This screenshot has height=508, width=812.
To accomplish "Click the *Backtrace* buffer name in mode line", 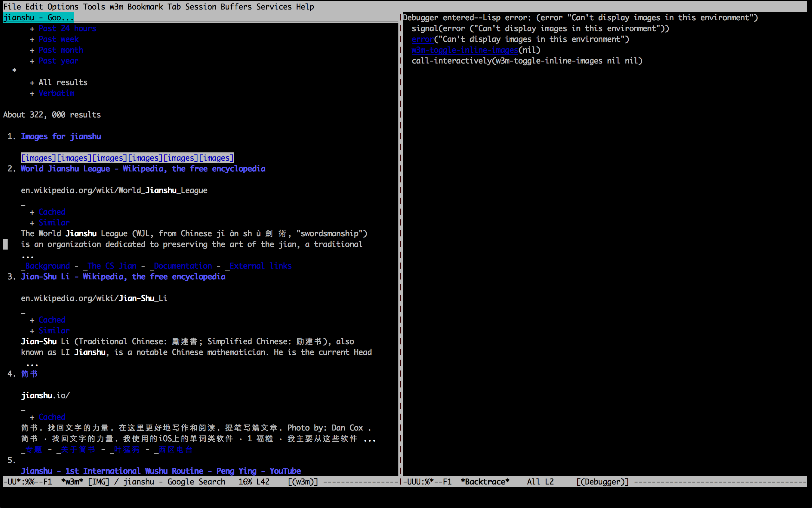I will tap(485, 482).
